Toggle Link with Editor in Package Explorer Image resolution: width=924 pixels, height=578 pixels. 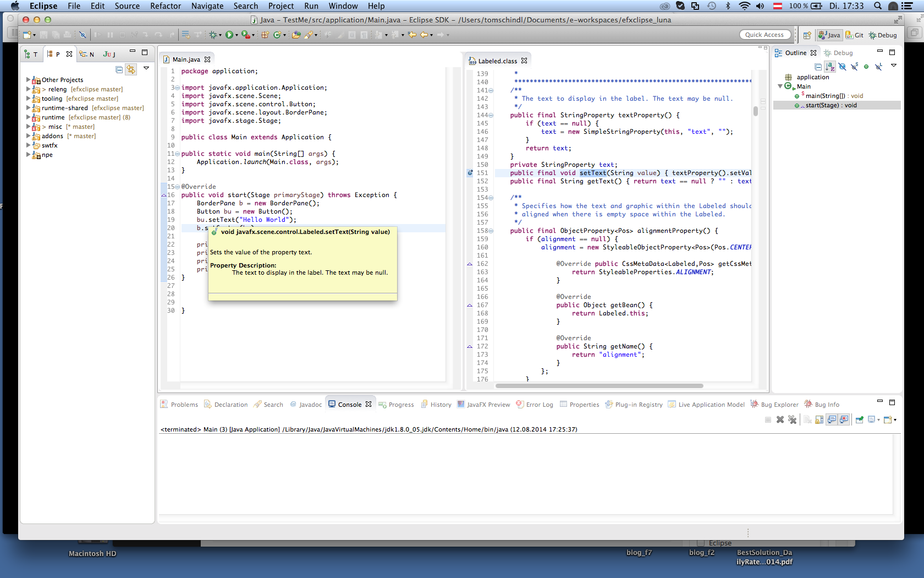131,69
